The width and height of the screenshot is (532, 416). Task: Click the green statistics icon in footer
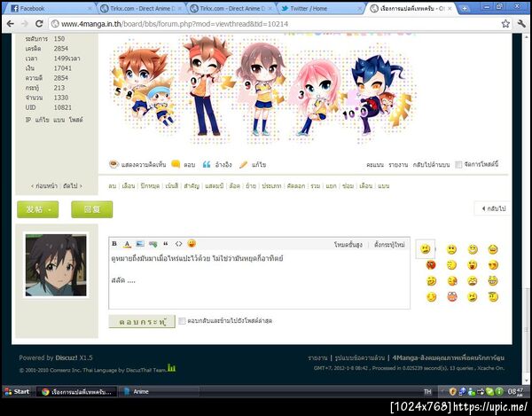pyautogui.click(x=172, y=368)
